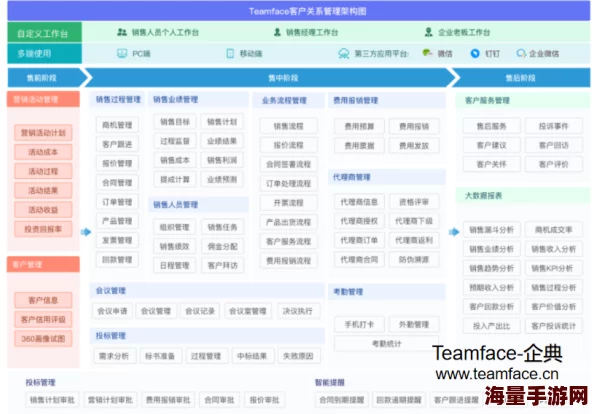The height and width of the screenshot is (414, 594).
Task: Click the 产品出货流程 box
Action: pos(289,222)
